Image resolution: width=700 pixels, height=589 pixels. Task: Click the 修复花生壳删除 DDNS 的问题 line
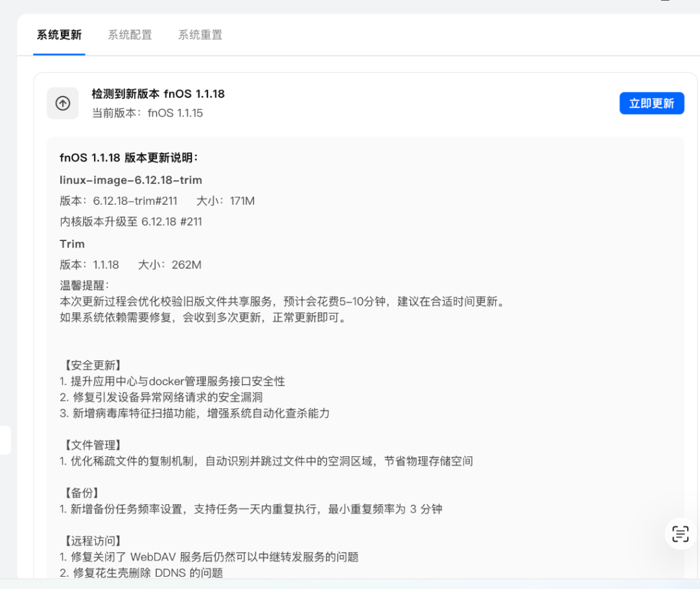(141, 573)
